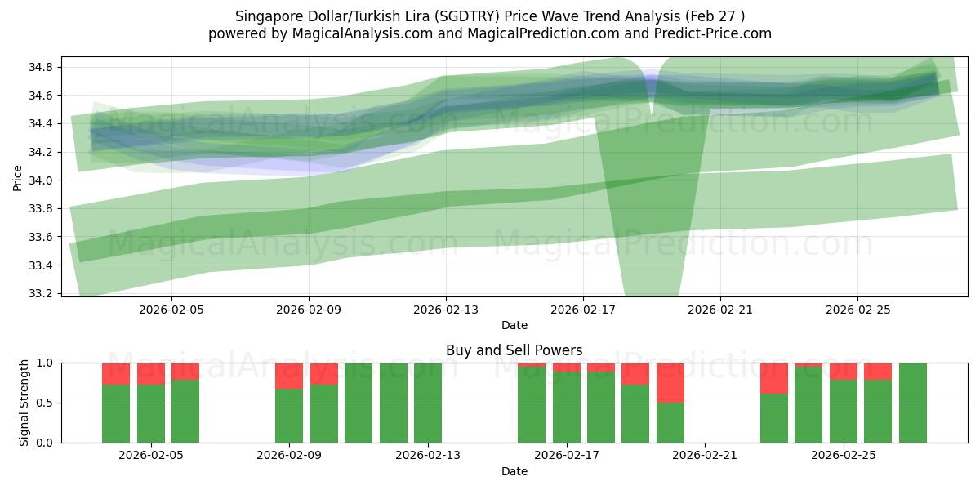Image resolution: width=980 pixels, height=490 pixels.
Task: Click the 'Date' label below Buy and Sell chart
Action: pyautogui.click(x=514, y=471)
